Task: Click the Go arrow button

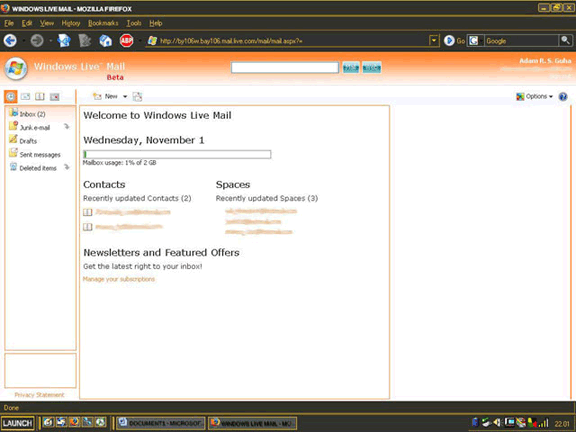Action: pos(449,40)
